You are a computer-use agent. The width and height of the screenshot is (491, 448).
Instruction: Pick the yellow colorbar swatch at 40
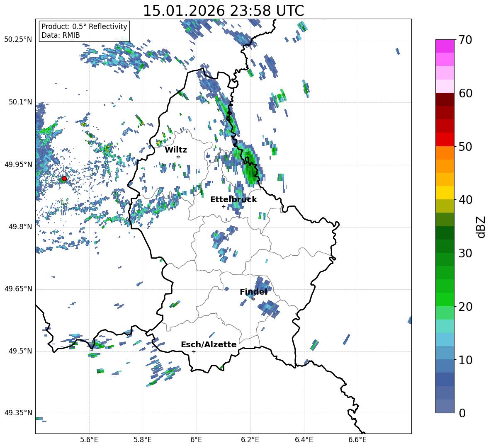tap(445, 193)
